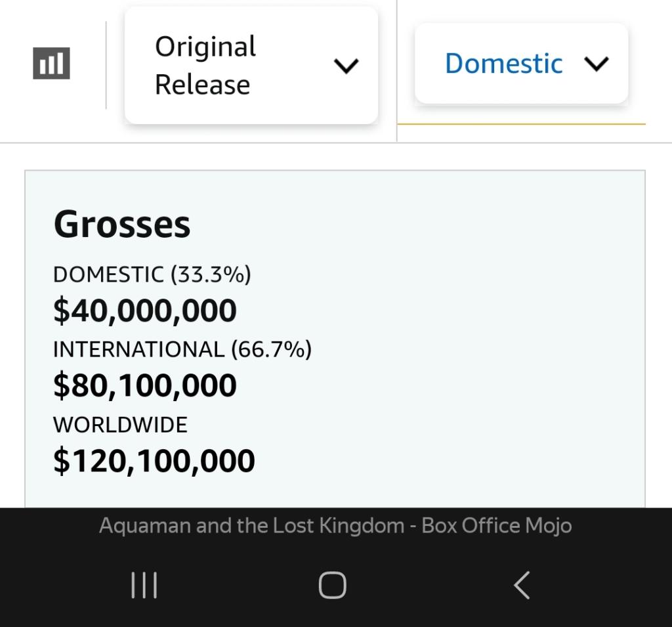Click the $120,100,000 worldwide gross

154,461
